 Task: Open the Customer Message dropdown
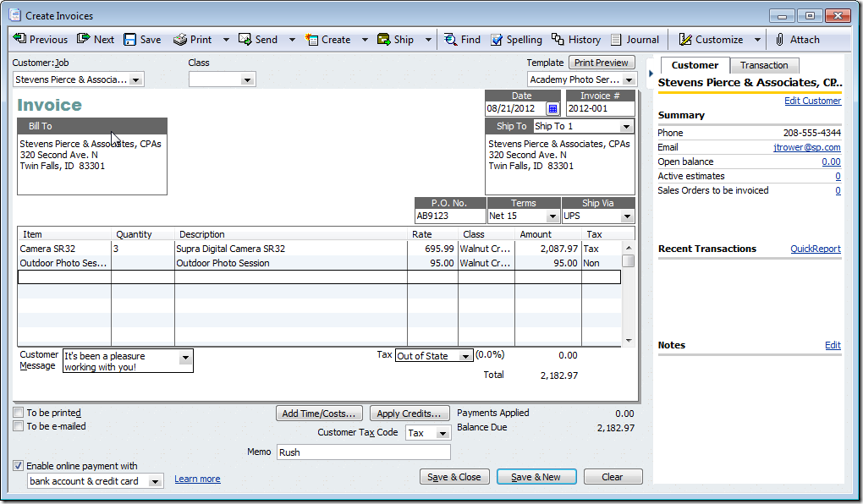click(x=185, y=359)
